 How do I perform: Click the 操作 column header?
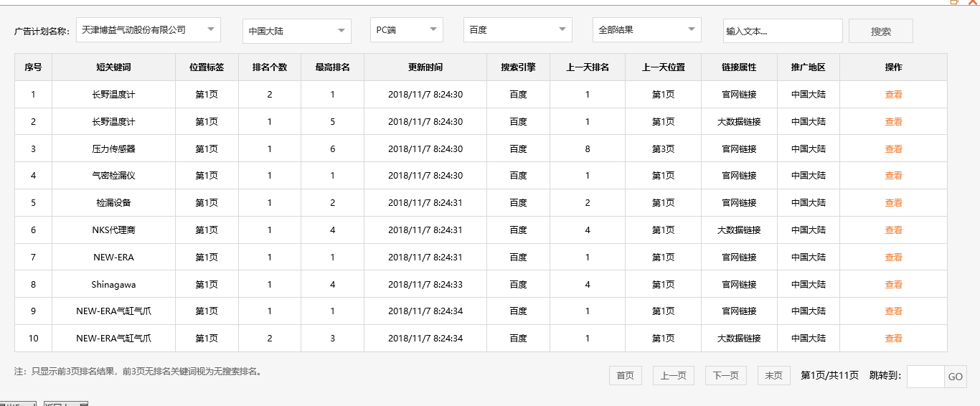tap(893, 67)
